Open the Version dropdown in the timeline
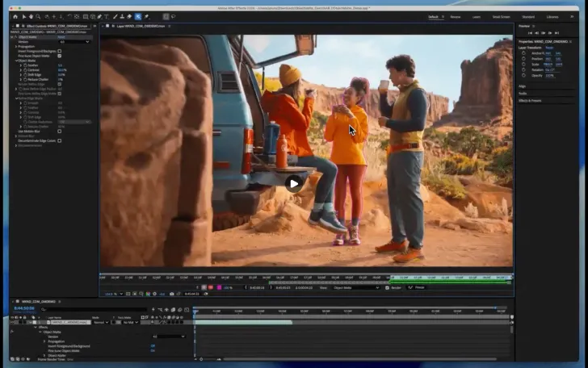Screen dimensions: 588x368 pyautogui.click(x=168, y=337)
